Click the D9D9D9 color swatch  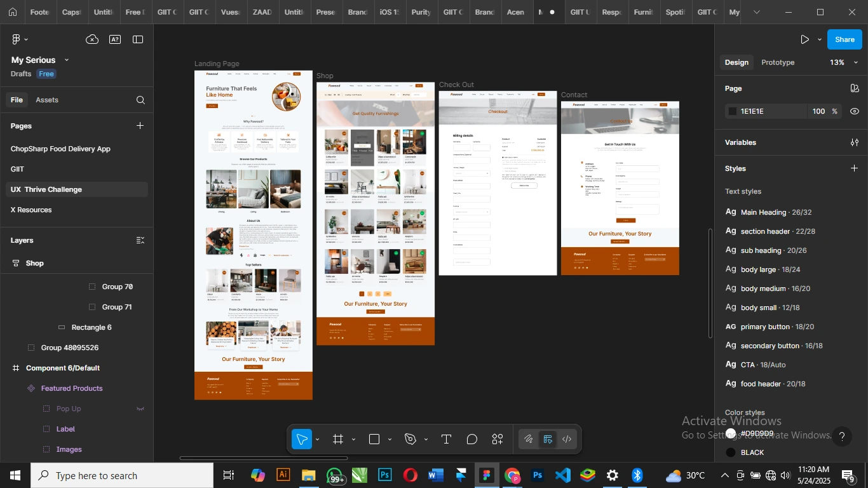point(731,433)
